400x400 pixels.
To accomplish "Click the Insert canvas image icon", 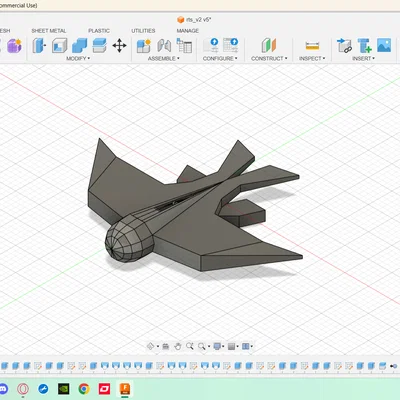I will coord(384,45).
